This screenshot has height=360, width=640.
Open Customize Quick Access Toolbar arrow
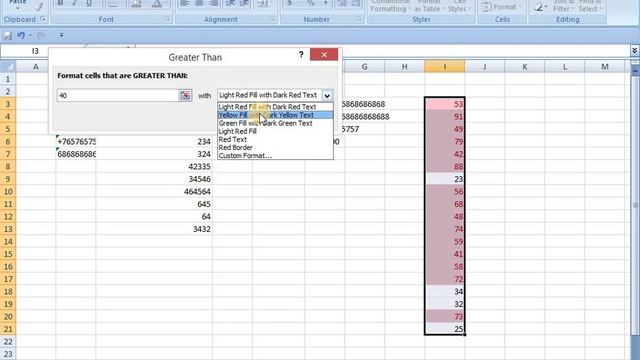[x=61, y=35]
